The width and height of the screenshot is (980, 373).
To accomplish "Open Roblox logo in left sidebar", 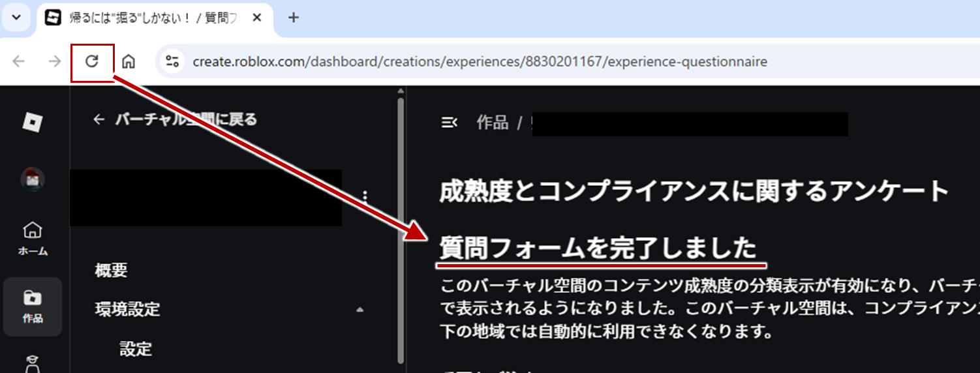I will pos(33,122).
